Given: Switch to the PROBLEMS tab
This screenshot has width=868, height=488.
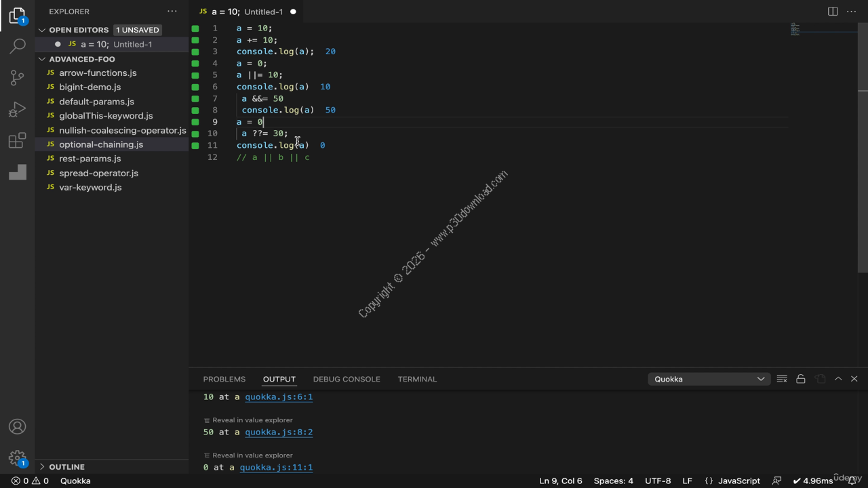Looking at the screenshot, I should point(224,379).
